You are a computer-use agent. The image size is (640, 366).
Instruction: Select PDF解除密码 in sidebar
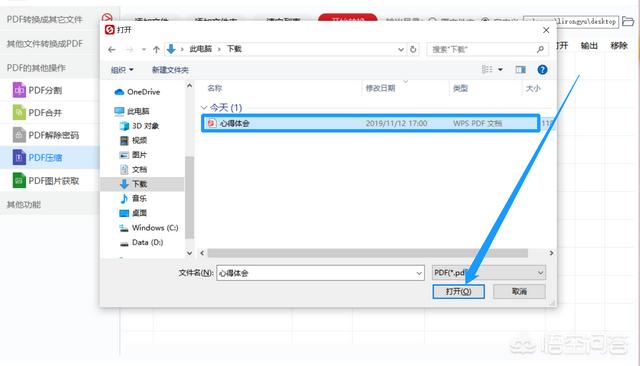coord(50,135)
